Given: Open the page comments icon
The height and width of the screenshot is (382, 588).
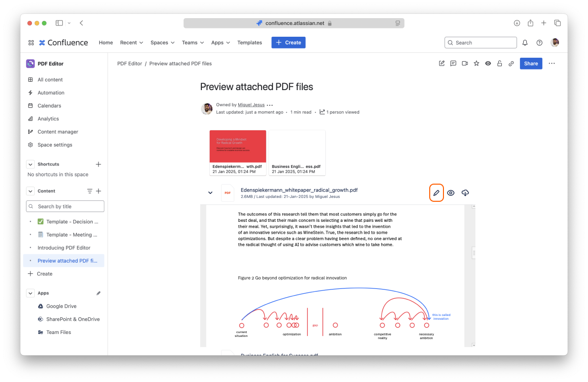Looking at the screenshot, I should point(453,63).
